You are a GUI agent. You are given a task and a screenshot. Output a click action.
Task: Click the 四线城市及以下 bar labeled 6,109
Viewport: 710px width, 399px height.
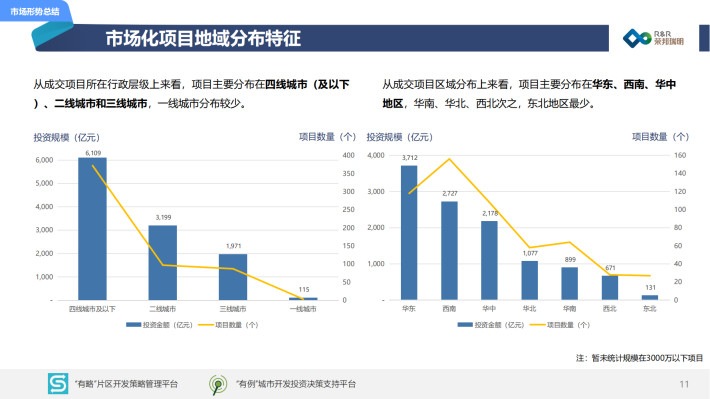click(92, 229)
